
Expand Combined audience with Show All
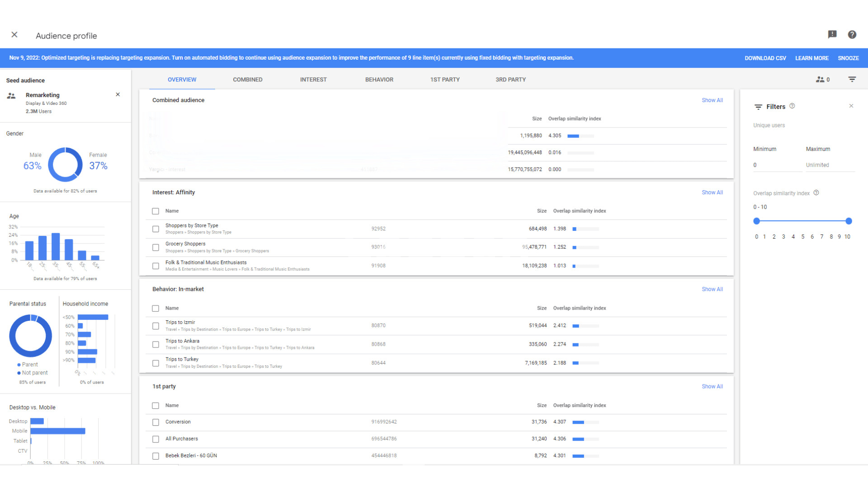tap(712, 100)
